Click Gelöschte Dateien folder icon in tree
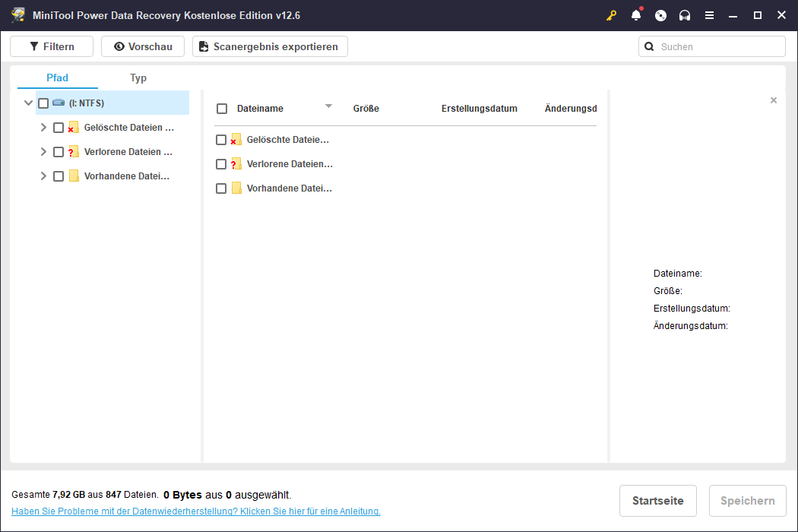This screenshot has height=532, width=798. coord(73,127)
